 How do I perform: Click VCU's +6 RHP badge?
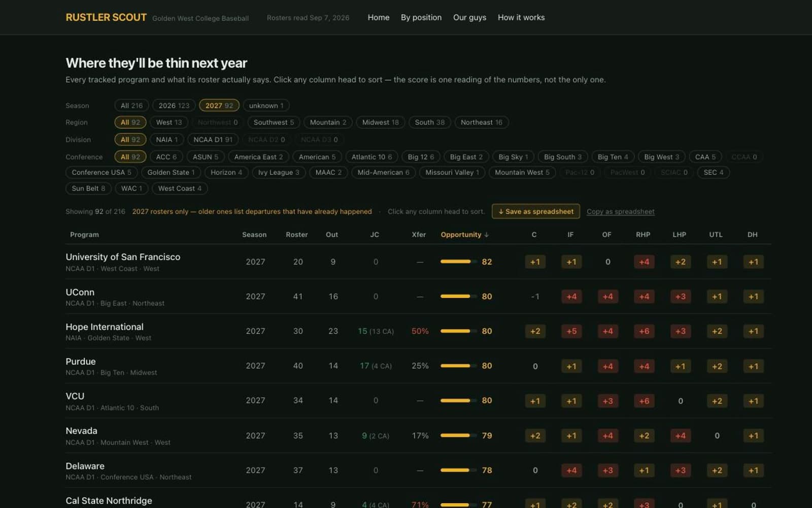644,401
